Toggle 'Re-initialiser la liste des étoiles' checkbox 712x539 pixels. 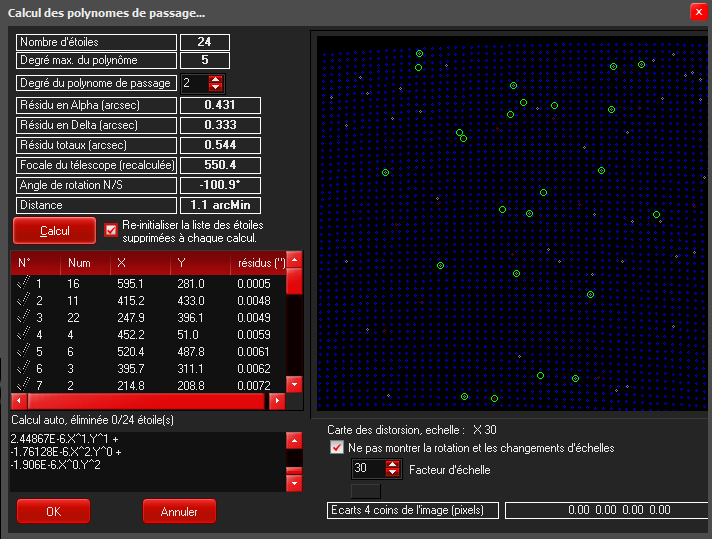click(111, 230)
